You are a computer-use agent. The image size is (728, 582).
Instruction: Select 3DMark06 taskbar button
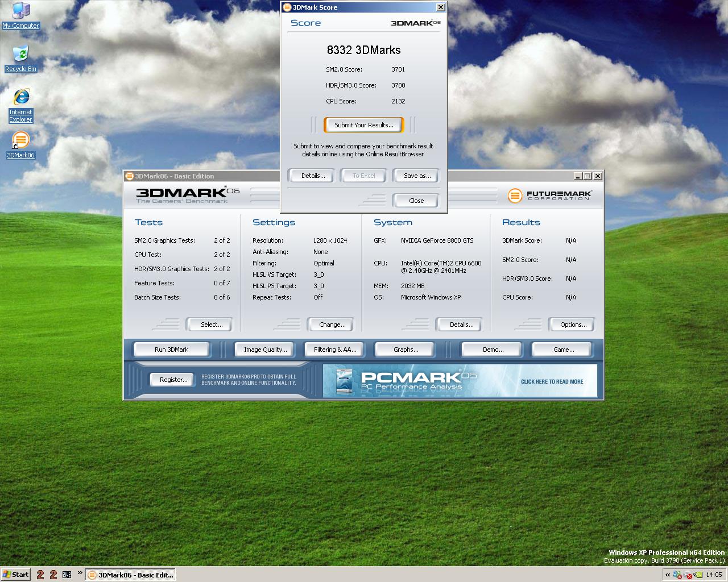(130, 575)
